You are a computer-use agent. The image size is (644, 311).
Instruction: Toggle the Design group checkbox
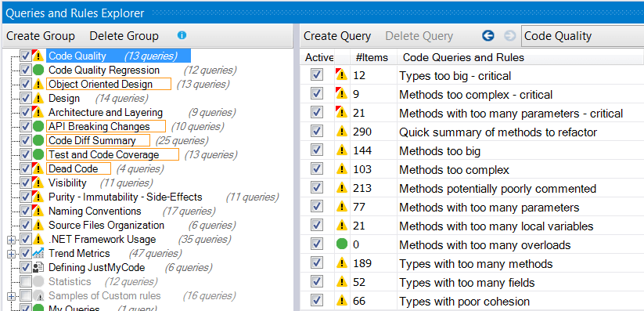(26, 99)
